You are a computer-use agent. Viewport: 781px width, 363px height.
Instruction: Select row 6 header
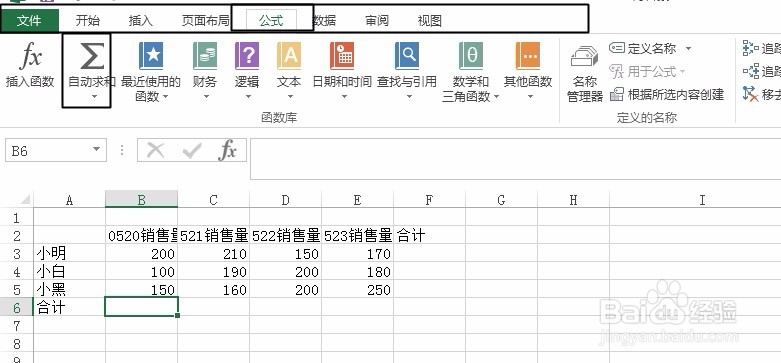pyautogui.click(x=16, y=307)
